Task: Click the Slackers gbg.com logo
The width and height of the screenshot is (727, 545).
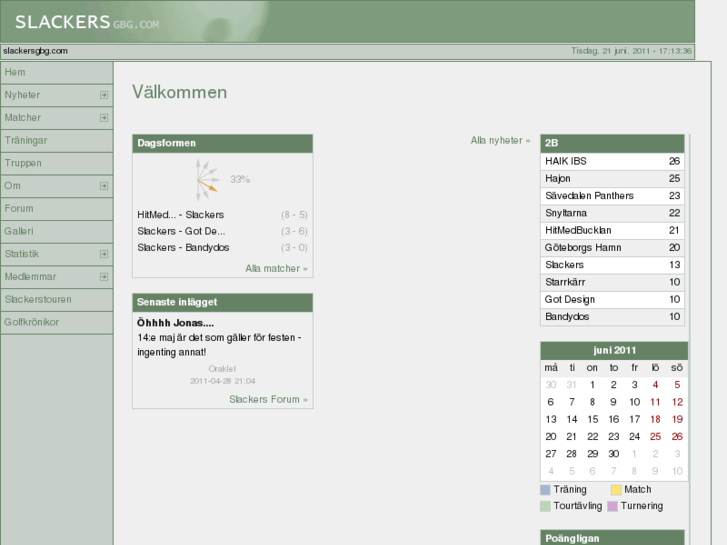Action: pyautogui.click(x=87, y=22)
